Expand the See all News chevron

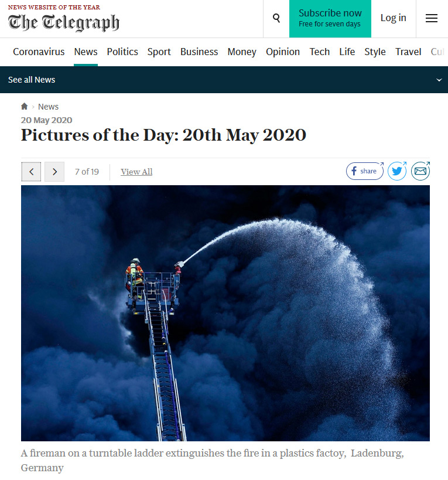pos(439,80)
